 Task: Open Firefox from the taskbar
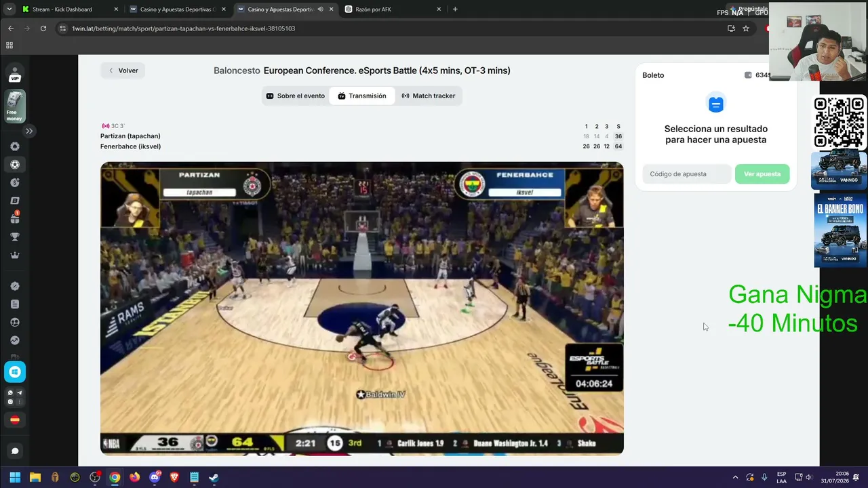click(134, 477)
